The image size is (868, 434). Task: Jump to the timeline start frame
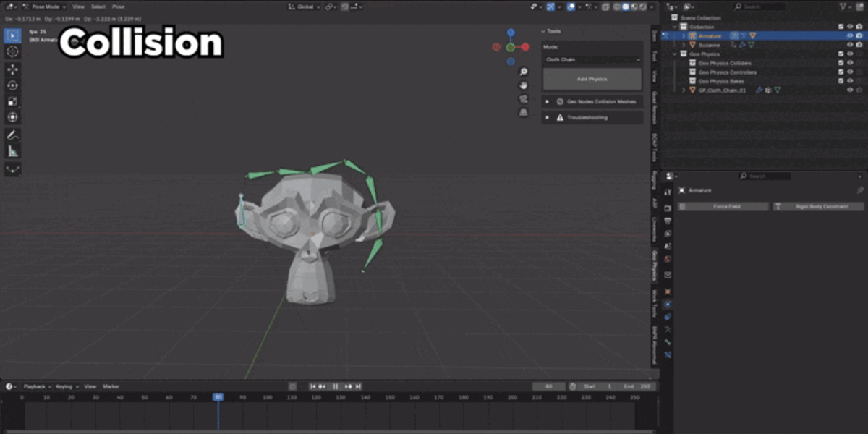point(314,387)
